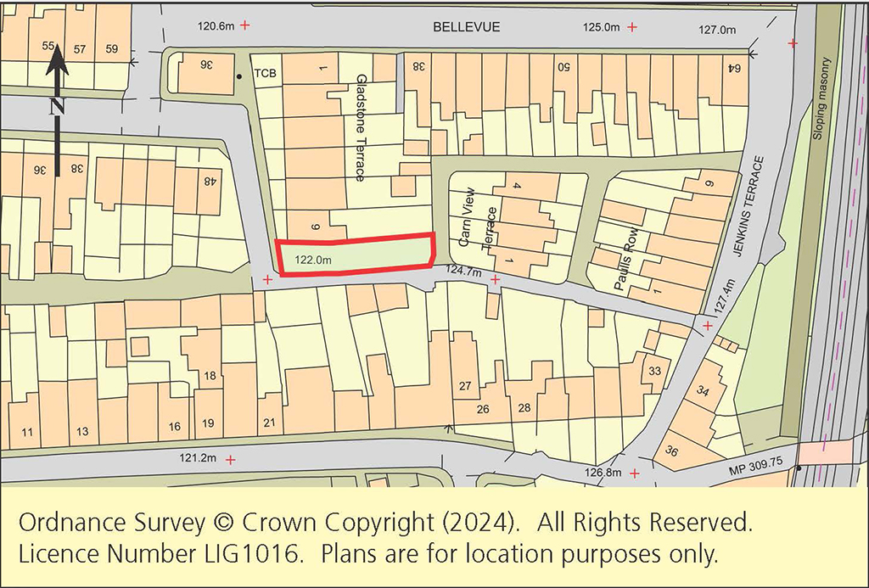This screenshot has height=588, width=869.
Task: Click the red cross beside 126.8m
Action: pos(635,473)
